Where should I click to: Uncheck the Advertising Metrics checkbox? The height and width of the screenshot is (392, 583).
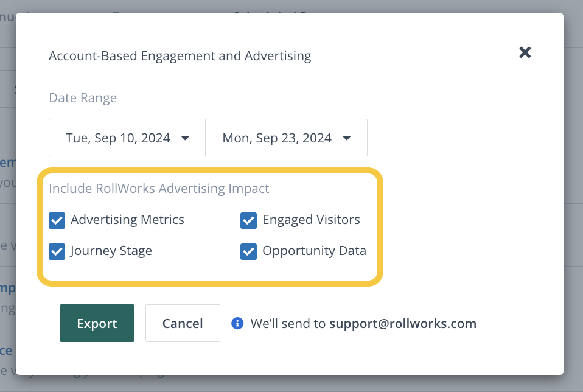[x=57, y=220]
